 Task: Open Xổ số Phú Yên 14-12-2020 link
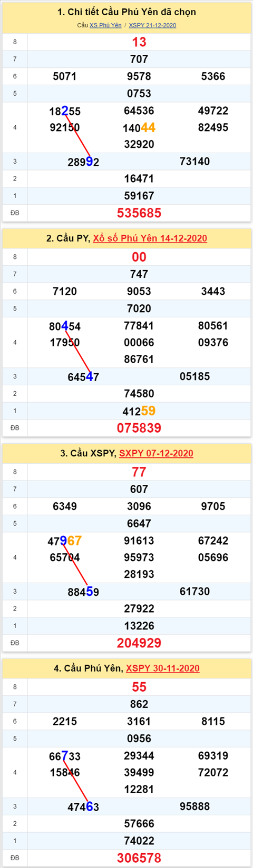pyautogui.click(x=150, y=238)
